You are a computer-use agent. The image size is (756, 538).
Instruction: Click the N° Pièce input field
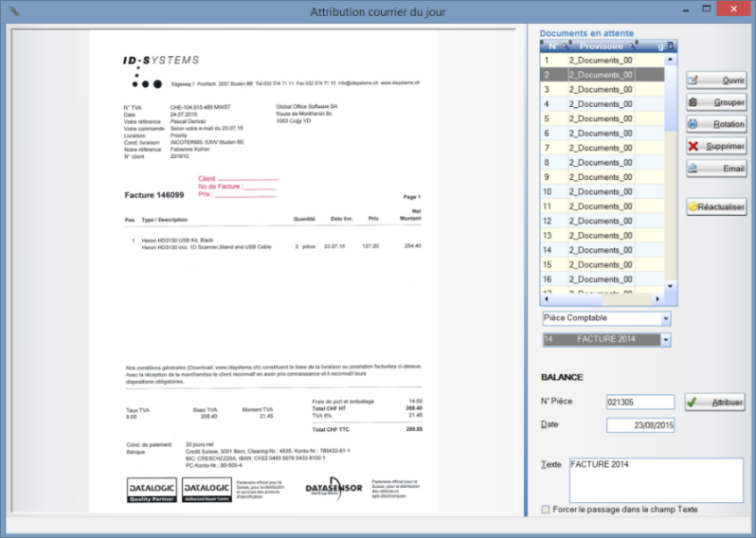click(640, 402)
